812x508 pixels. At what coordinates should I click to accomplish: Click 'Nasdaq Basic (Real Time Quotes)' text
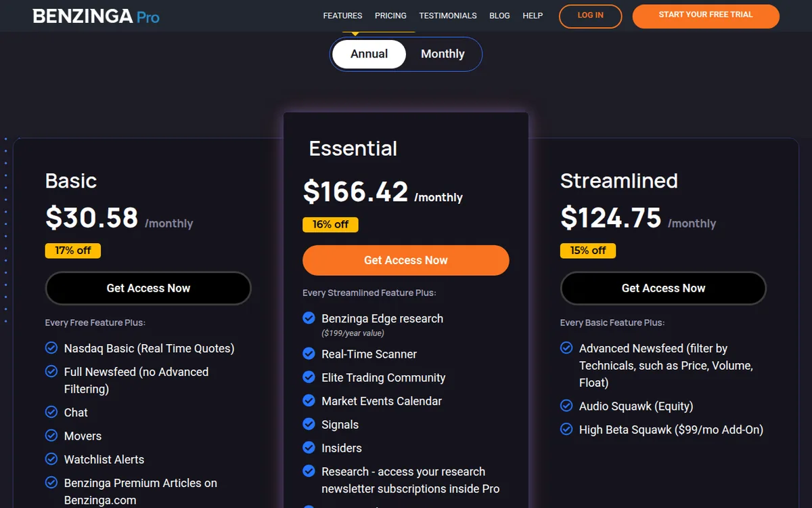(149, 349)
